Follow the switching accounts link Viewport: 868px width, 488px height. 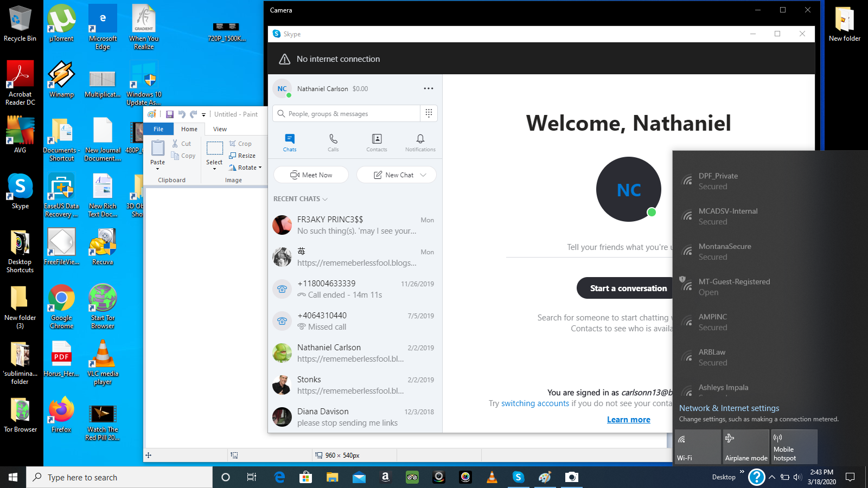535,403
